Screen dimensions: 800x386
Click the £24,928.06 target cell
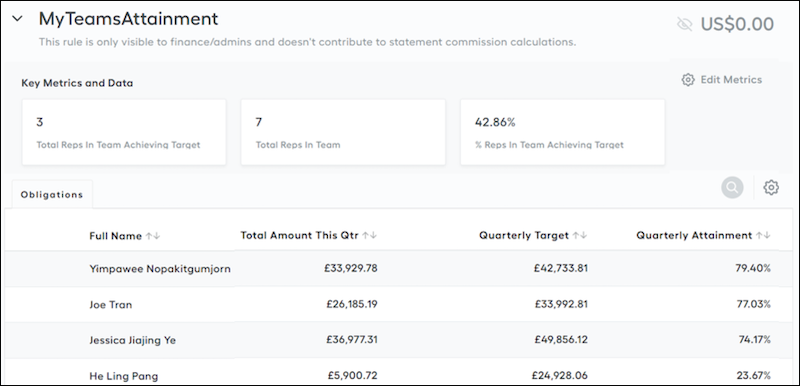click(560, 376)
